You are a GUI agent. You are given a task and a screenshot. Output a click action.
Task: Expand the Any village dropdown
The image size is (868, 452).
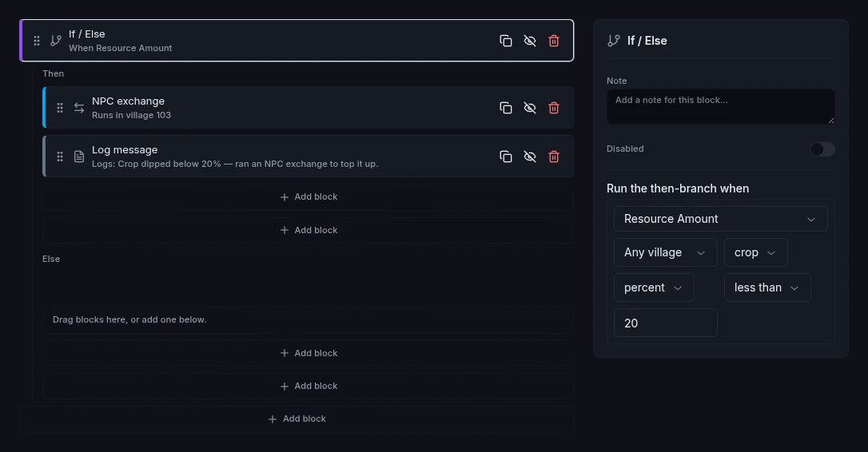(x=666, y=252)
